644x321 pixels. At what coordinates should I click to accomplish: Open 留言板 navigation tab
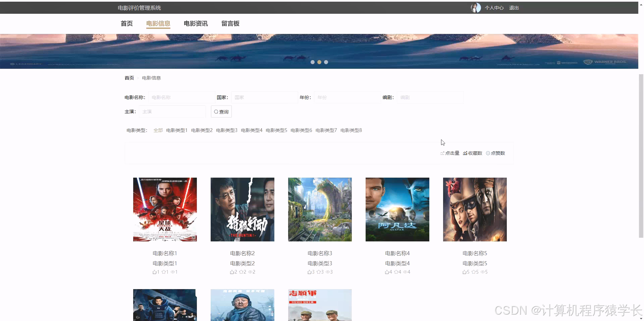pyautogui.click(x=230, y=24)
